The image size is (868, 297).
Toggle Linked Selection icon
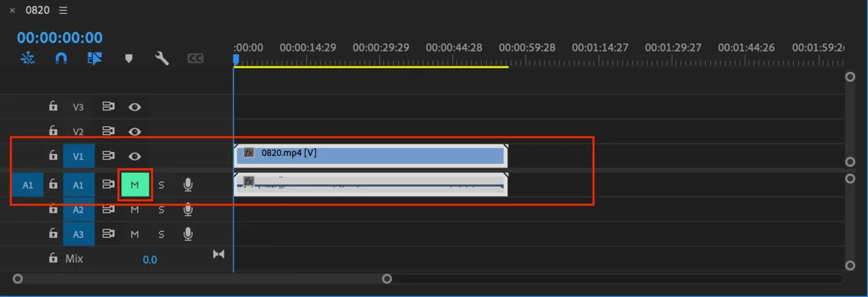pyautogui.click(x=94, y=58)
